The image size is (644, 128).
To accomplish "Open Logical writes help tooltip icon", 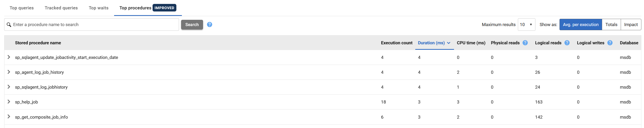I will tap(610, 43).
